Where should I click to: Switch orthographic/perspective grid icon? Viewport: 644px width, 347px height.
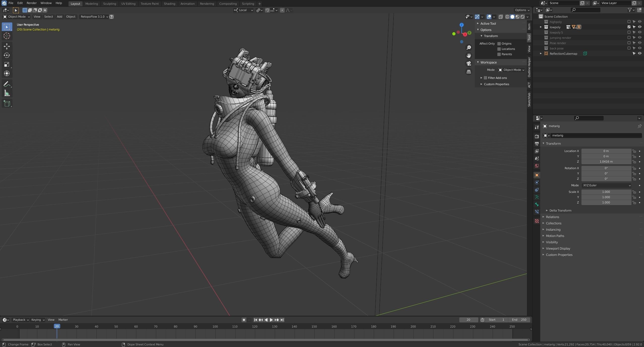[469, 72]
